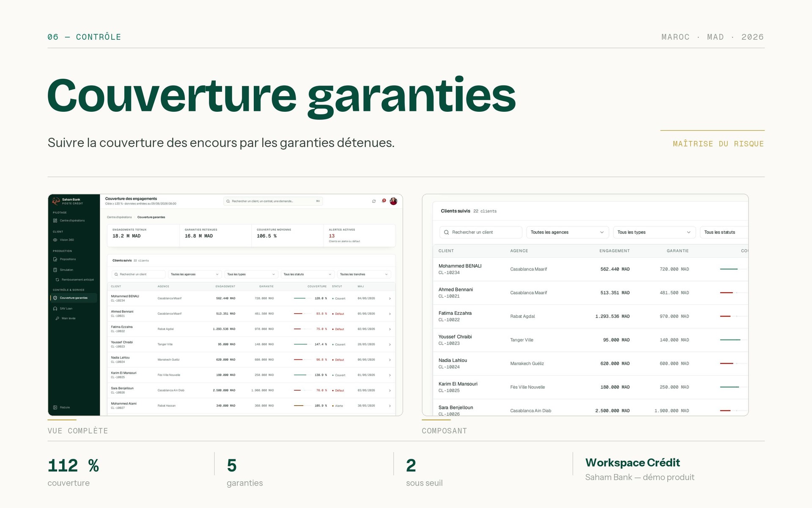The width and height of the screenshot is (812, 508).
Task: Select Nadia Lahlou row in component panel
Action: coord(590,364)
